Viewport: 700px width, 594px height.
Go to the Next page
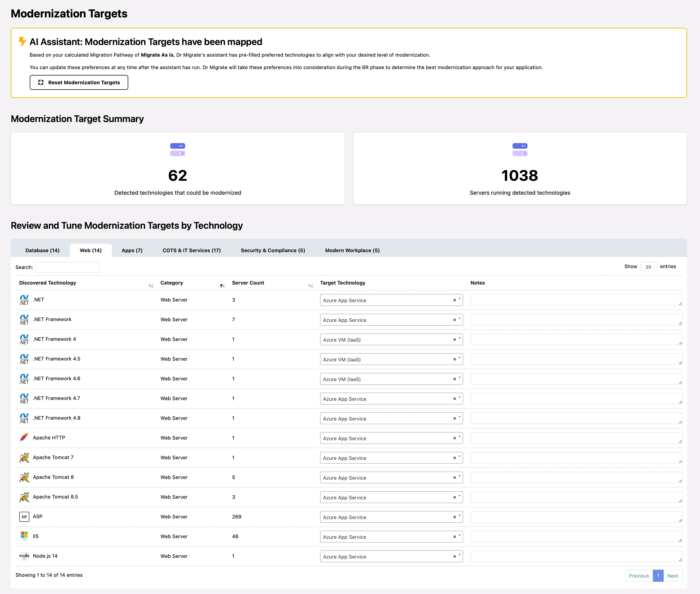673,576
